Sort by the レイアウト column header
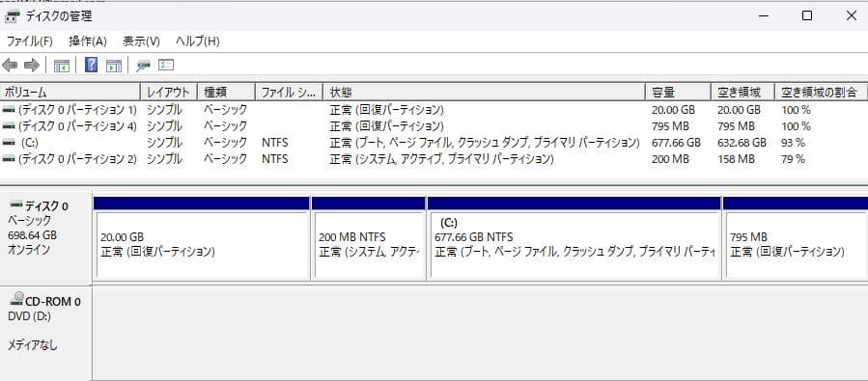Viewport: 868px width, 381px height. coord(169,92)
